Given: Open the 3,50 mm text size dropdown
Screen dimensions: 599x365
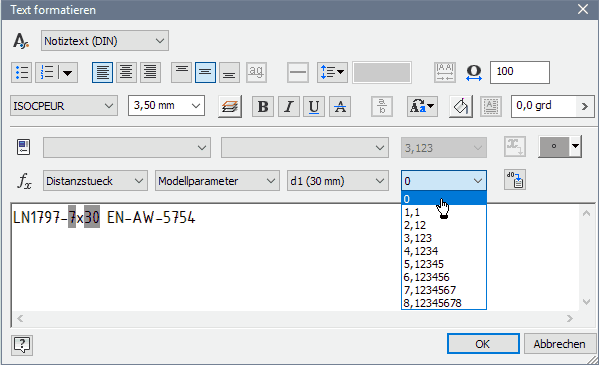Looking at the screenshot, I should [167, 106].
